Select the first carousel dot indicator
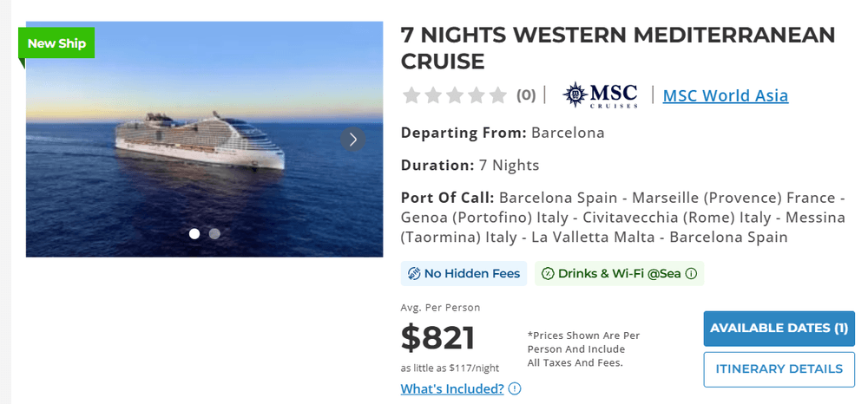Image resolution: width=868 pixels, height=404 pixels. (194, 234)
